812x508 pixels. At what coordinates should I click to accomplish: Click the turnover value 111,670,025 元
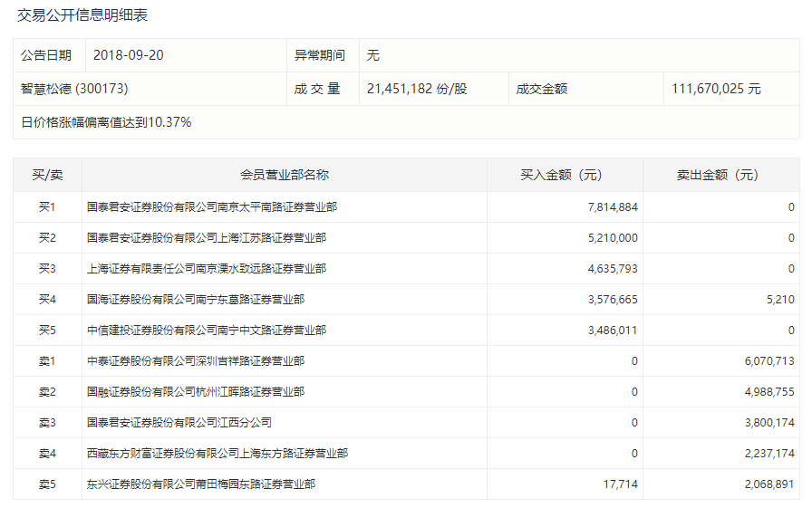click(x=716, y=89)
